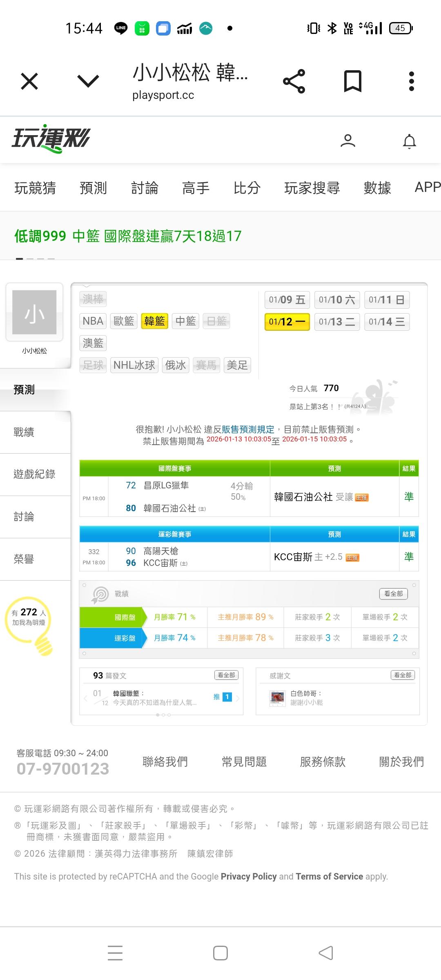Select the NBA league filter

93,321
